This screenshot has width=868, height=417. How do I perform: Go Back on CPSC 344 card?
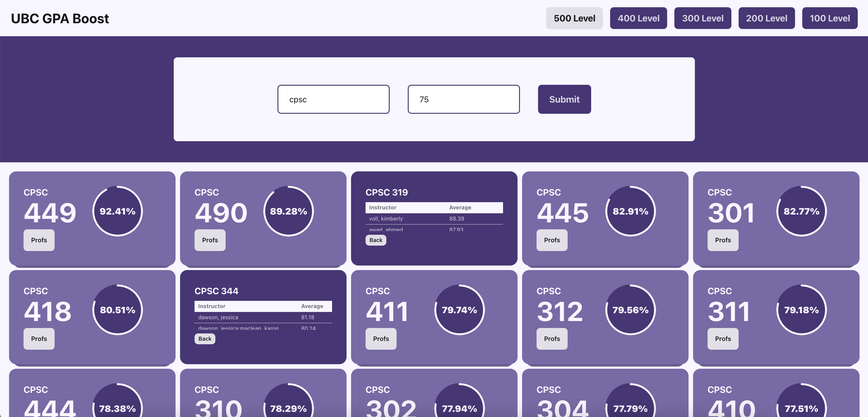point(205,339)
